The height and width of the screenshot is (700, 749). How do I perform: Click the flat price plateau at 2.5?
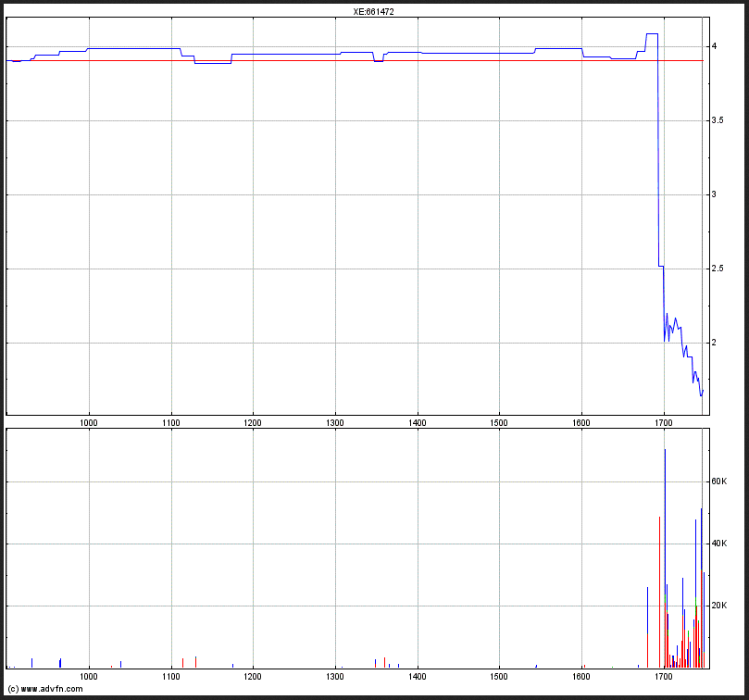(x=661, y=266)
